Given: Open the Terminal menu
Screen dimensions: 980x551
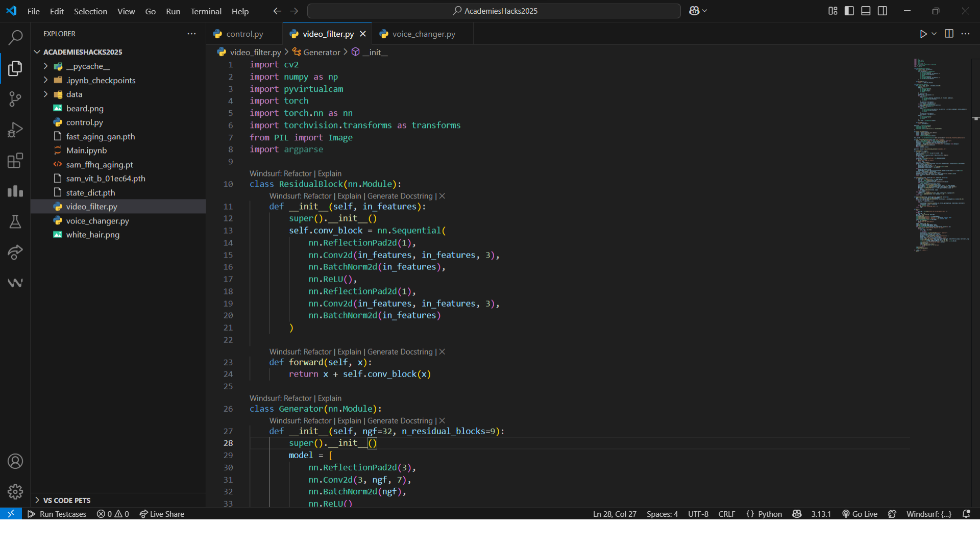Looking at the screenshot, I should tap(206, 11).
